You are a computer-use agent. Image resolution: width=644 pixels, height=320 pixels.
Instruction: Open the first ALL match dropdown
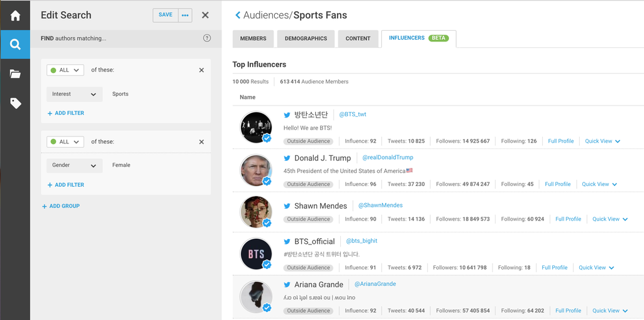pyautogui.click(x=65, y=70)
